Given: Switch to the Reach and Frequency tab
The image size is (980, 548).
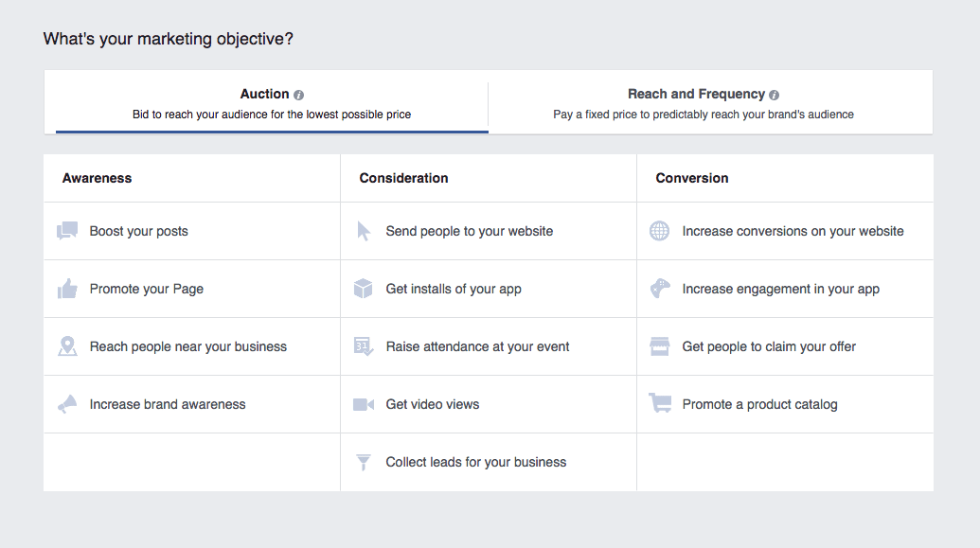Looking at the screenshot, I should (704, 103).
